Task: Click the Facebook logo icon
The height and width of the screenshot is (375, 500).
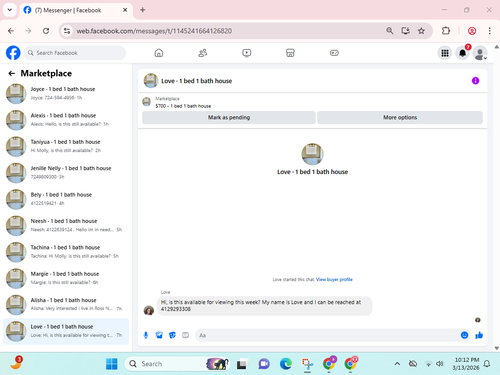Action: (x=13, y=53)
